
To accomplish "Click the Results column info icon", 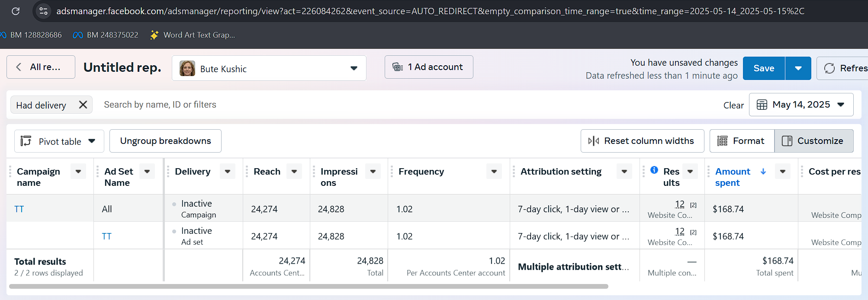I will [654, 170].
